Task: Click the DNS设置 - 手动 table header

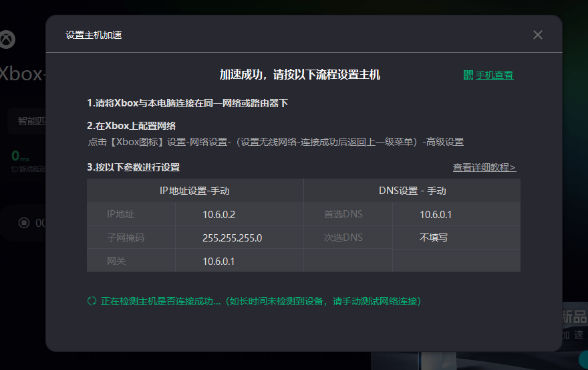Action: coord(412,191)
